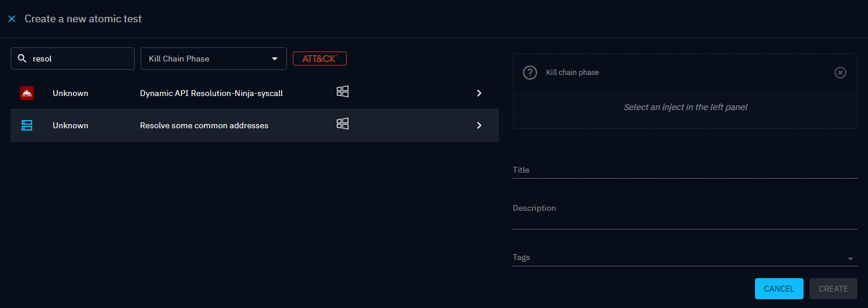Expand Dynamic API Resolution-Ninja-syscall chevron
Viewport: 868px width, 308px height.
point(479,93)
